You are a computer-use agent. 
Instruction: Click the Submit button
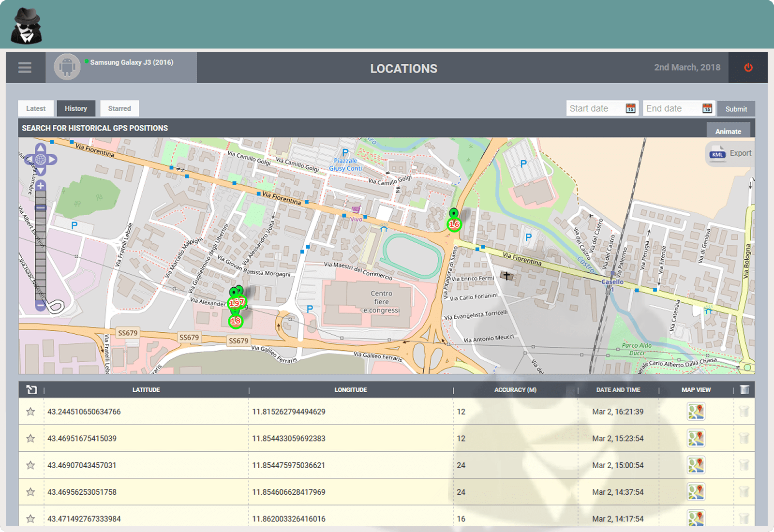pyautogui.click(x=736, y=108)
